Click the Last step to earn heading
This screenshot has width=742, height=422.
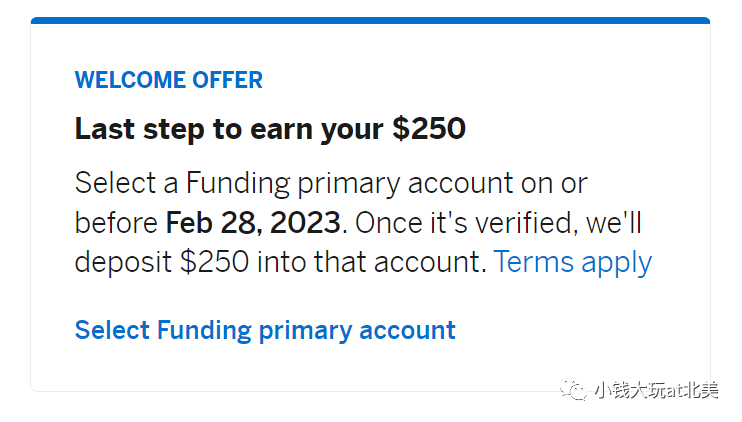tap(270, 129)
